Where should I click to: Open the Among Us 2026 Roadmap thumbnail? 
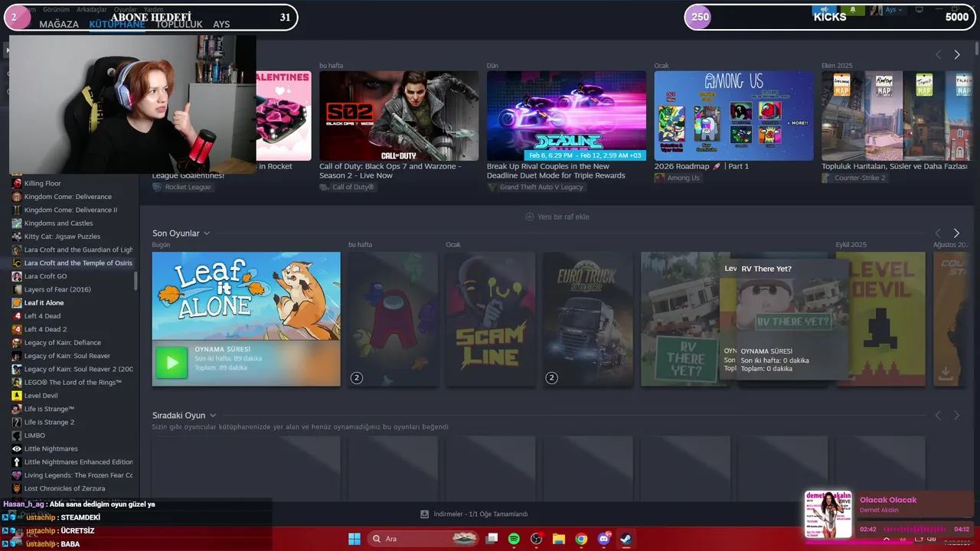[x=733, y=116]
